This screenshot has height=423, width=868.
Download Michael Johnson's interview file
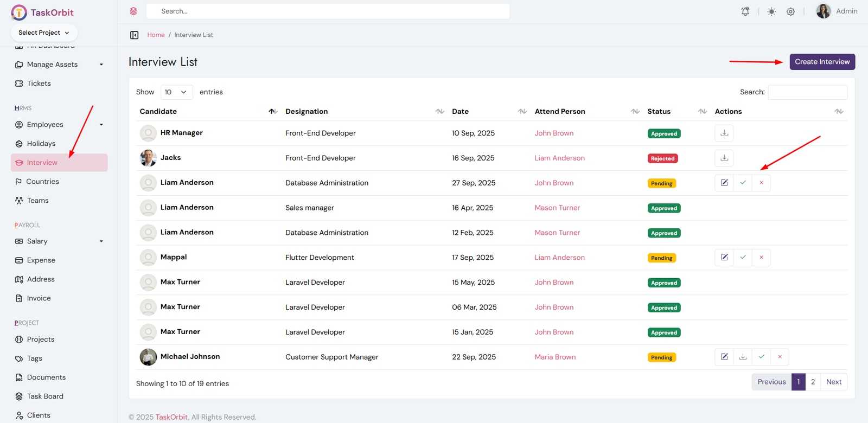point(743,357)
